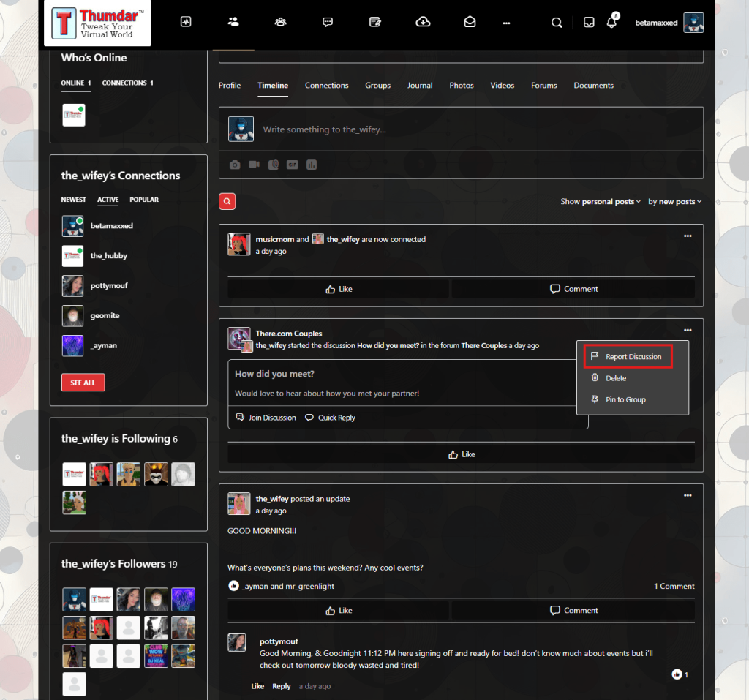This screenshot has height=700, width=749.
Task: Switch to the Groups tab
Action: click(x=378, y=85)
